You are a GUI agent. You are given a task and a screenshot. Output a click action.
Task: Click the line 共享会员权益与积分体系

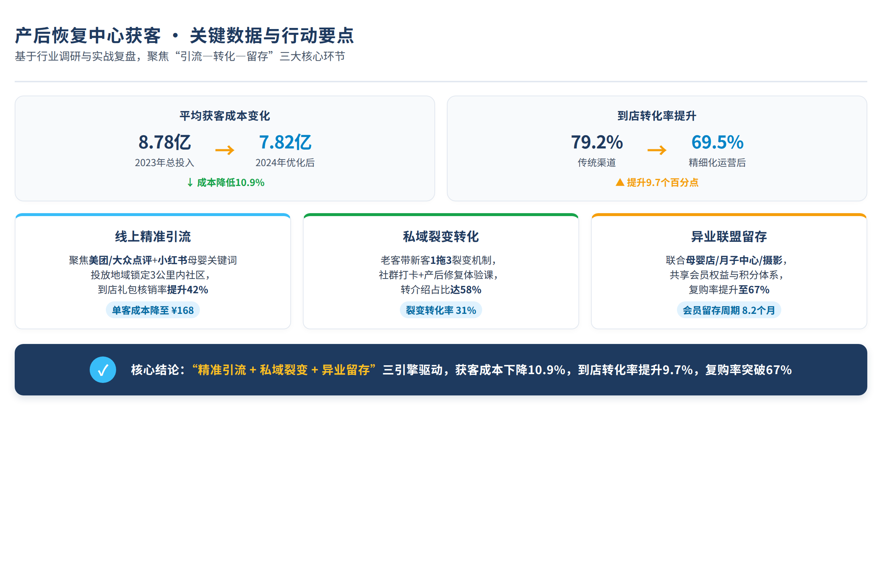727,275
